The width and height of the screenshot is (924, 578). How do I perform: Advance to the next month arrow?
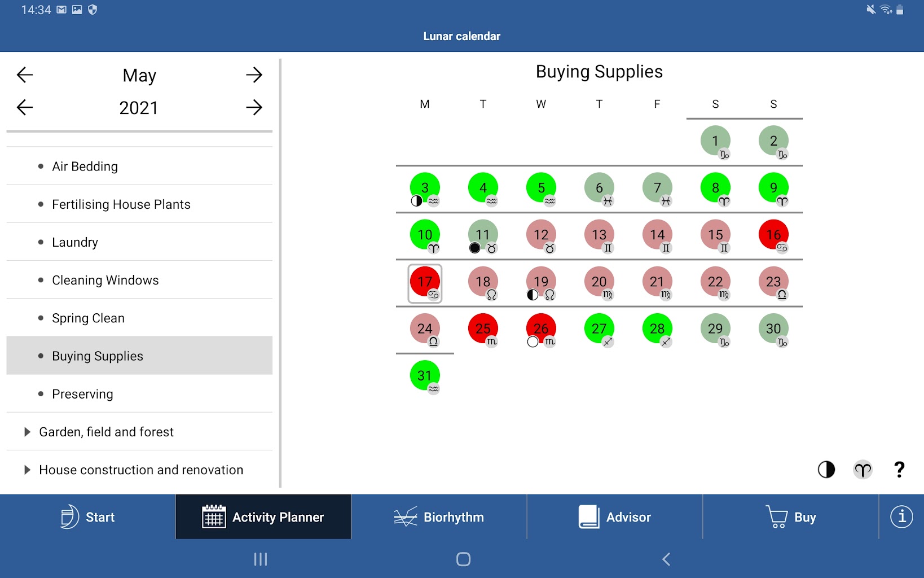point(254,75)
